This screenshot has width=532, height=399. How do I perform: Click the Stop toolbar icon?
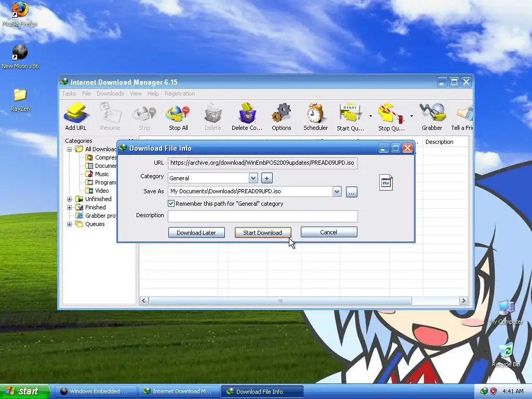[144, 117]
